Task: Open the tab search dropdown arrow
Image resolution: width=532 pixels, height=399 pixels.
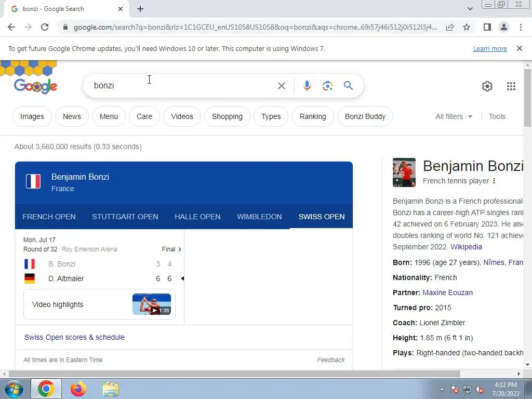Action: click(x=470, y=9)
